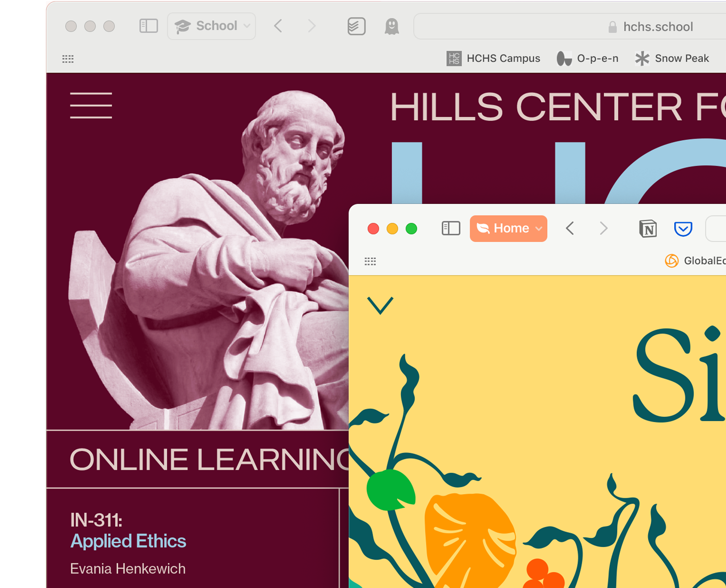Open the Ghostery ghost extension
The image size is (726, 588).
tap(392, 26)
